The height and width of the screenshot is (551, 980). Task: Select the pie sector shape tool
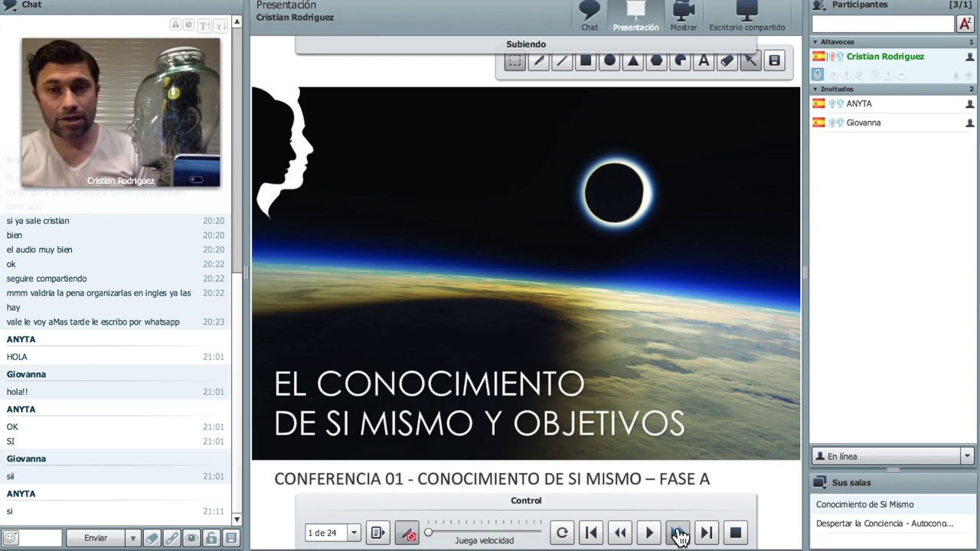pyautogui.click(x=681, y=61)
